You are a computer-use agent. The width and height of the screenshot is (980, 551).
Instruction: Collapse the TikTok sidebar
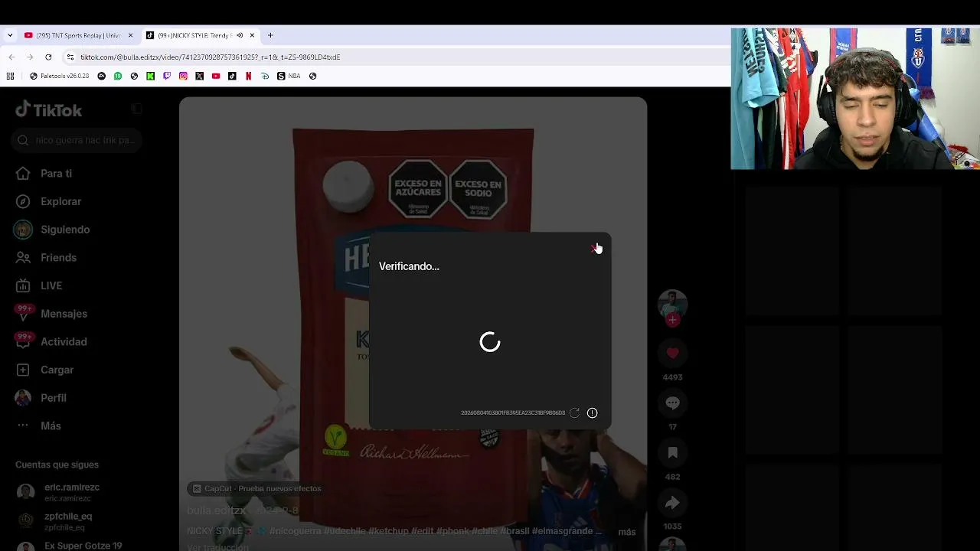click(136, 109)
